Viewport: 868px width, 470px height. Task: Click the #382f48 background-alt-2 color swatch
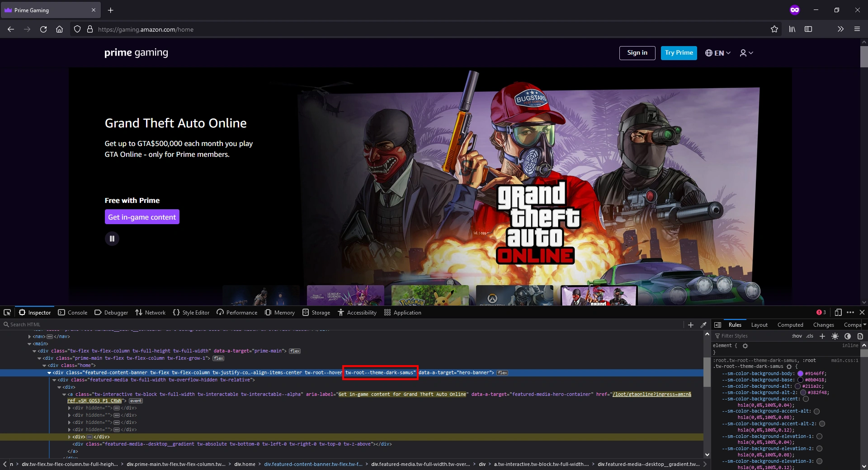(803, 393)
